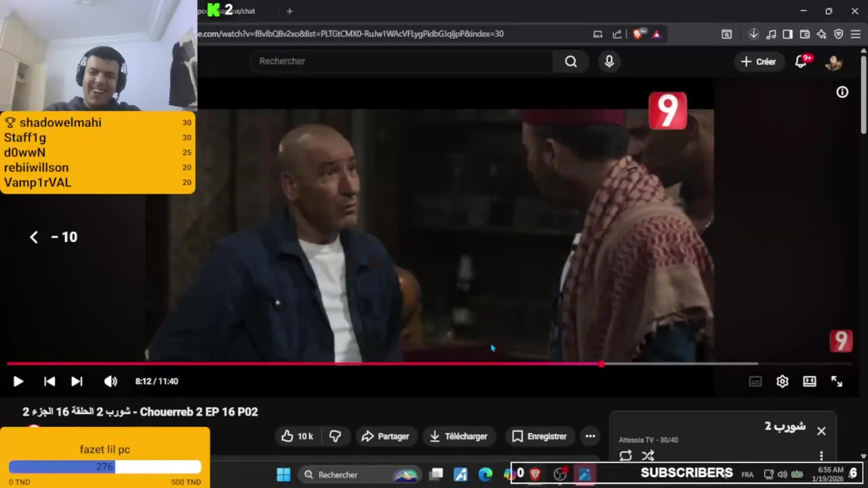This screenshot has height=488, width=868.
Task: Click the Partager button
Action: [385, 436]
